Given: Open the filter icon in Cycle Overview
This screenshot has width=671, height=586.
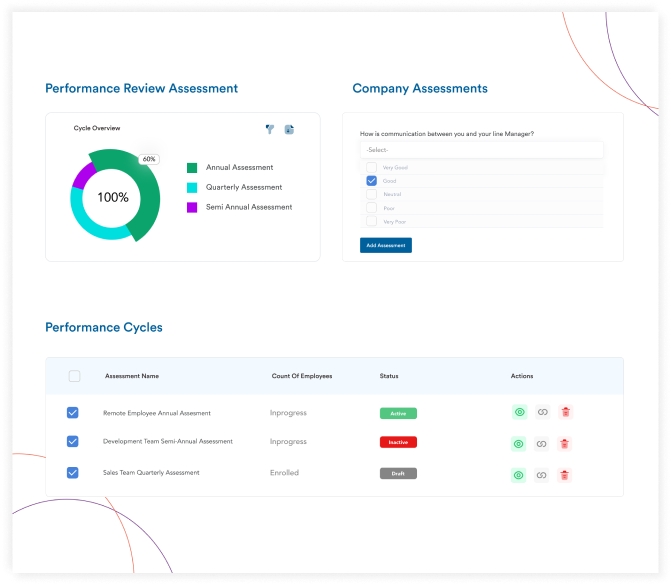Looking at the screenshot, I should coord(270,129).
